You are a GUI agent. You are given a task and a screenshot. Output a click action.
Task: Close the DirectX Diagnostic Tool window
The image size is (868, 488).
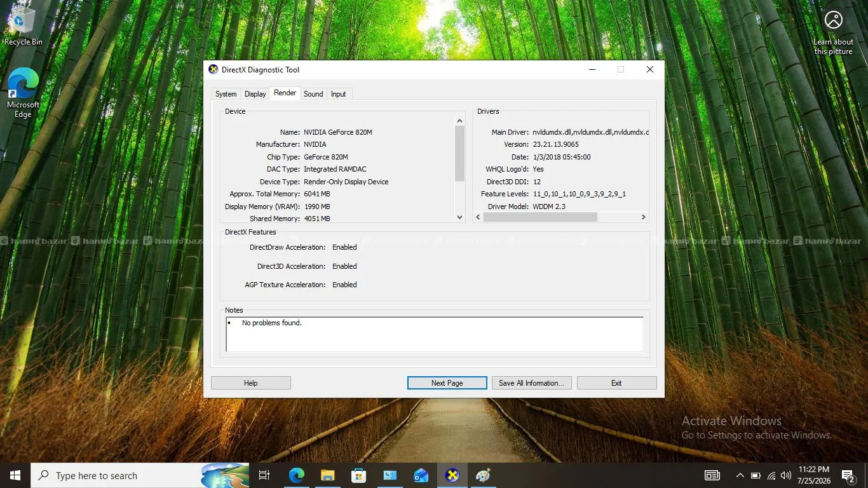pos(649,69)
